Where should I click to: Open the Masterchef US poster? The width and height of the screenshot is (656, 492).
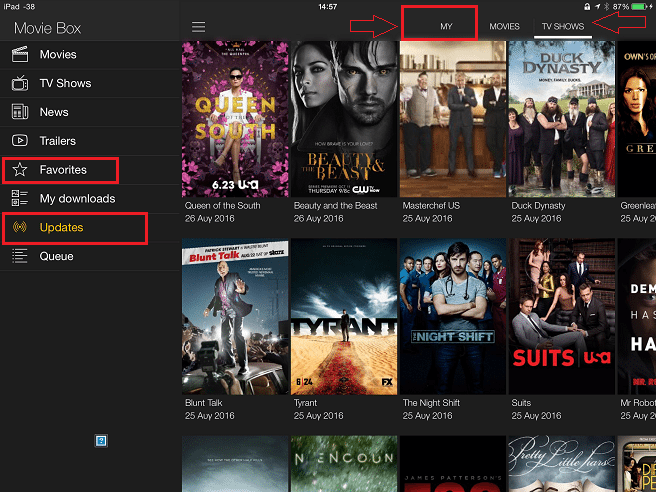pos(453,119)
